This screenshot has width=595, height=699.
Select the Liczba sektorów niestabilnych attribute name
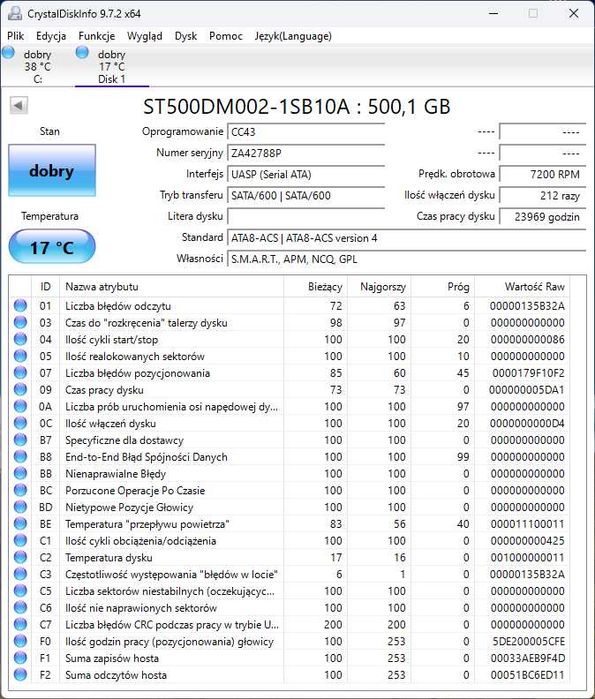coord(170,591)
